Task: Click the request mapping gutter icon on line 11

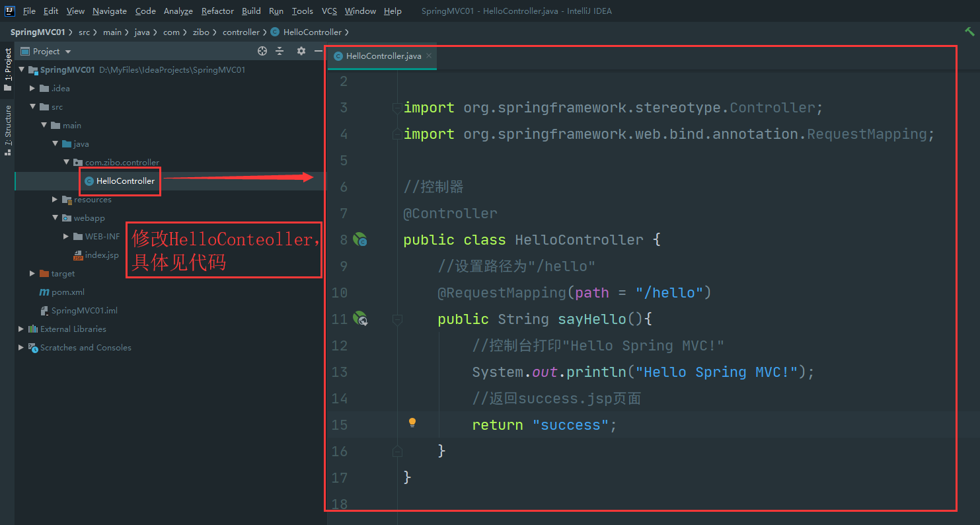Action: coord(360,319)
